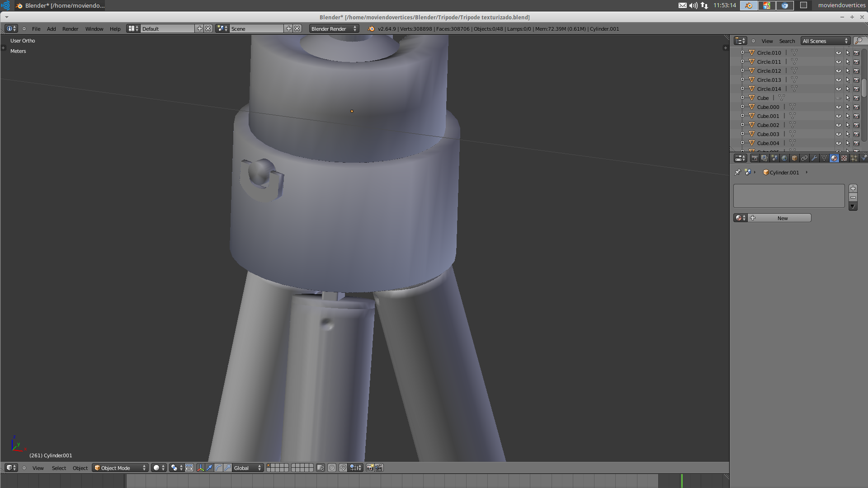Open the Blender Render engine dropdown

point(334,29)
